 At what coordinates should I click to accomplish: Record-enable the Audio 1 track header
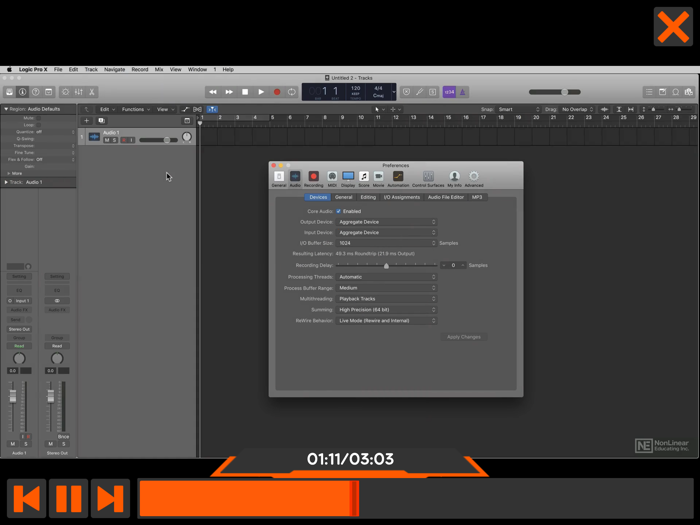124,140
